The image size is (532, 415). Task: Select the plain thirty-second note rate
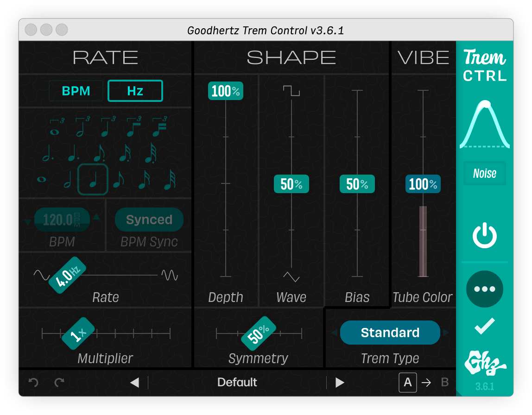point(170,180)
